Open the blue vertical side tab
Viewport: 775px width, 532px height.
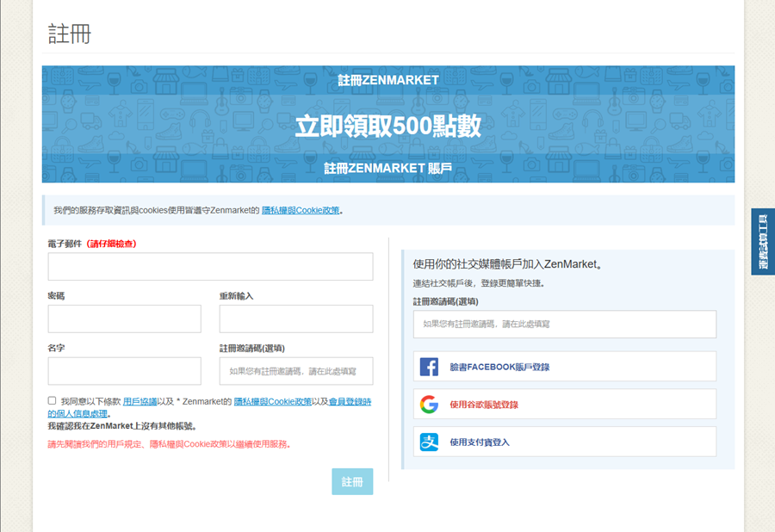tap(763, 242)
